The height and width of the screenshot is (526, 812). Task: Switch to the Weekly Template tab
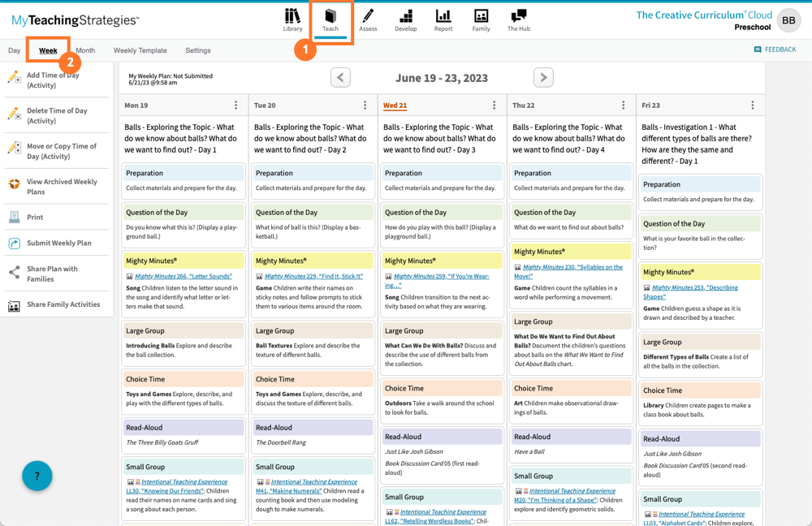140,50
